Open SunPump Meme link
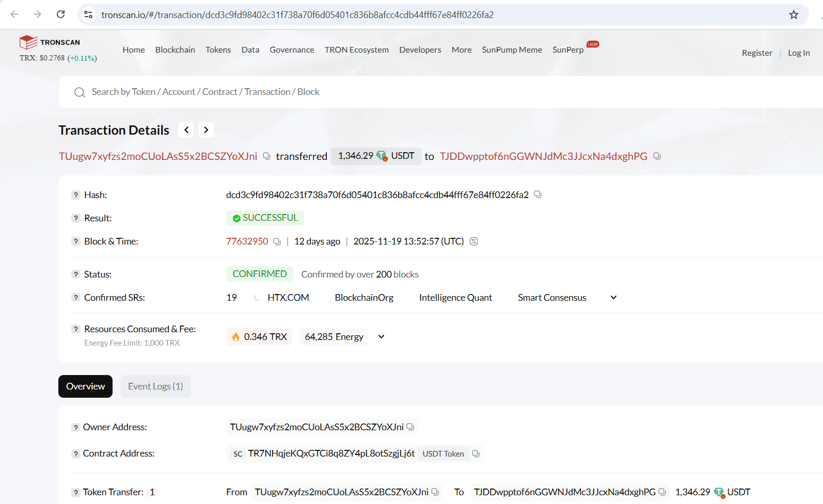 [x=512, y=50]
